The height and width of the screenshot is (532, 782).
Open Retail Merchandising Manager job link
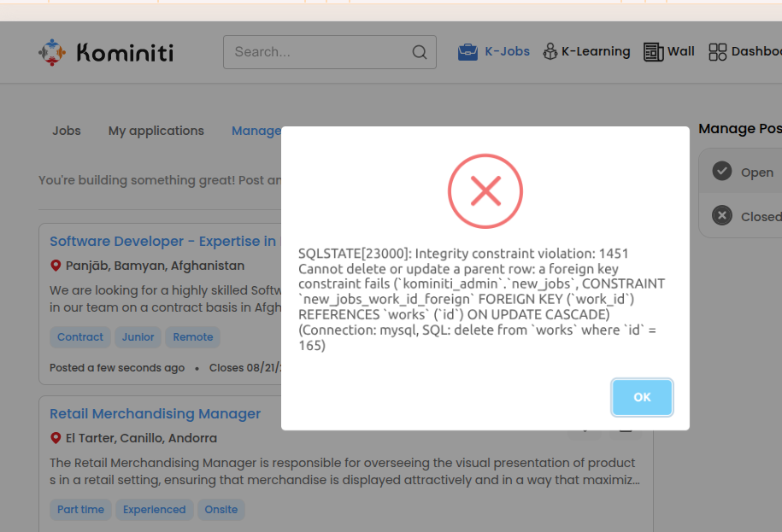[x=155, y=414]
